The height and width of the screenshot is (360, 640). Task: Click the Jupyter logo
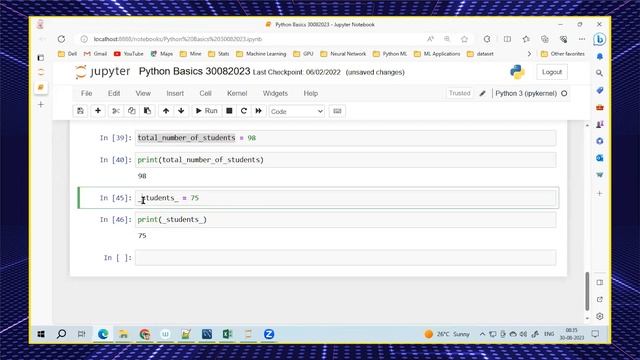point(102,72)
